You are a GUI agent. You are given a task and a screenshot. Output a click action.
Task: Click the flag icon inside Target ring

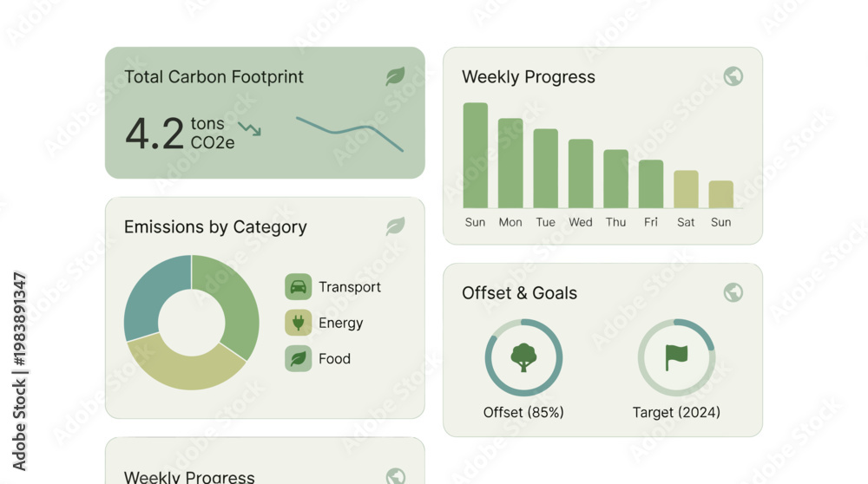click(676, 357)
